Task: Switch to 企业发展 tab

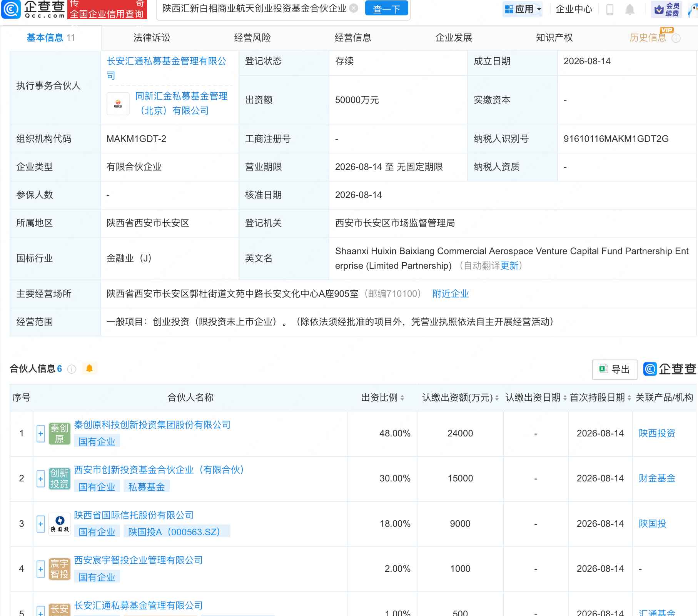Action: coord(454,38)
